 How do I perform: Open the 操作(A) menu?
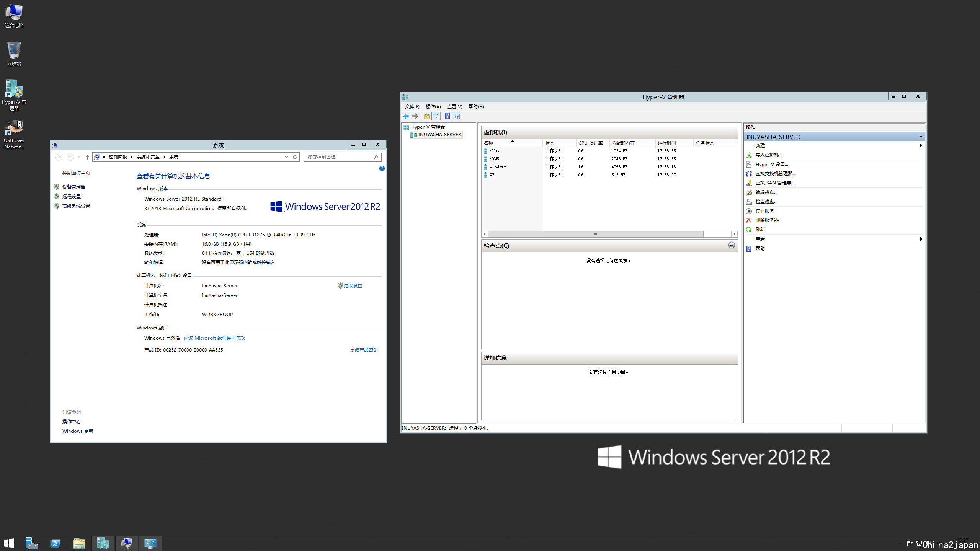click(x=433, y=106)
